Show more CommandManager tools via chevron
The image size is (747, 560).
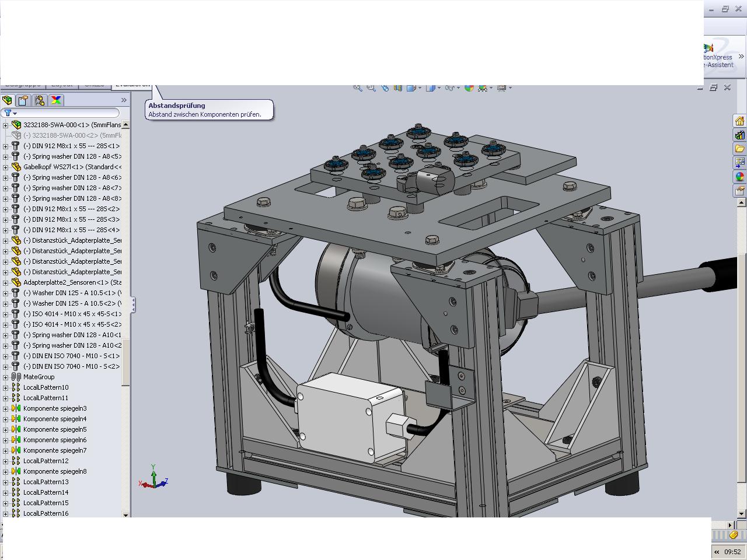(742, 57)
